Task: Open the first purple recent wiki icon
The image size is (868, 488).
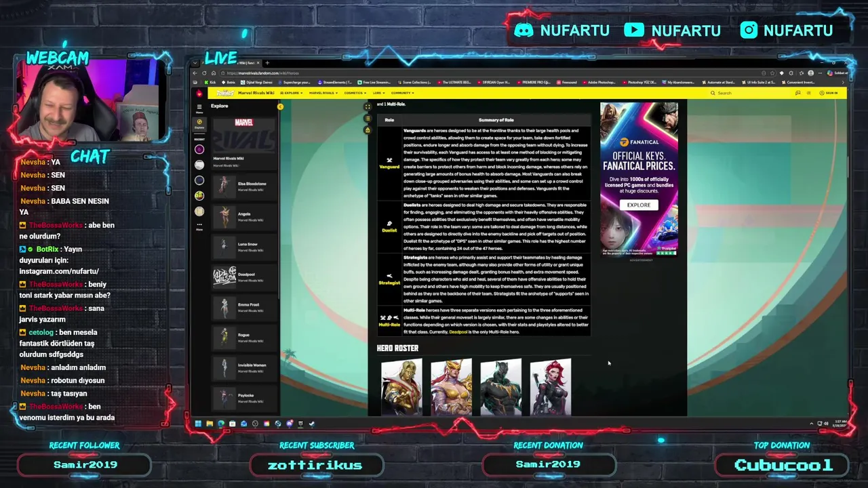Action: (x=199, y=149)
